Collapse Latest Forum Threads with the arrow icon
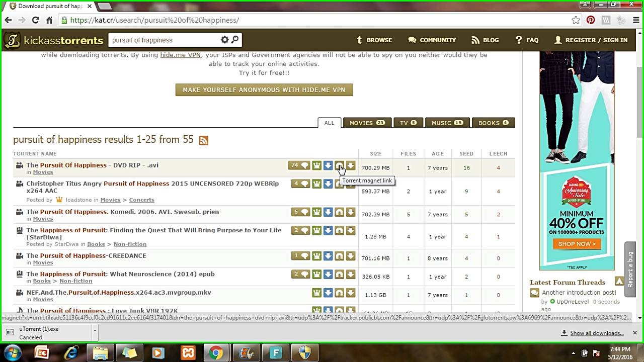 pos(619,282)
